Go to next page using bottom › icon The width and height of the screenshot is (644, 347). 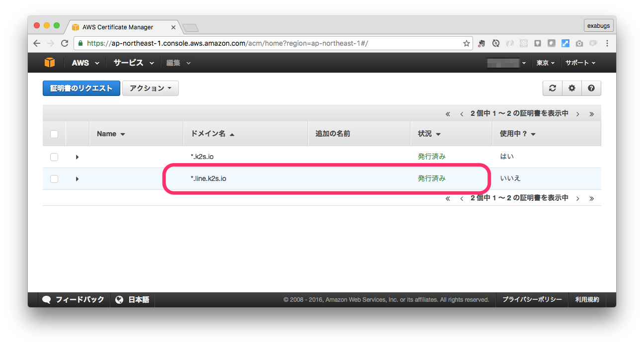[x=577, y=198]
